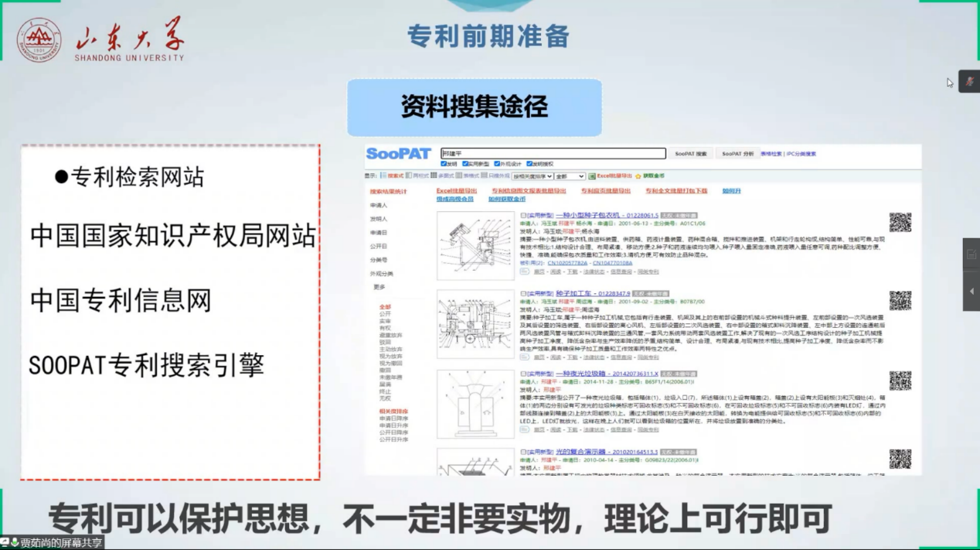The image size is (980, 550).
Task: Click the SooPAT 搜索 button
Action: 691,154
